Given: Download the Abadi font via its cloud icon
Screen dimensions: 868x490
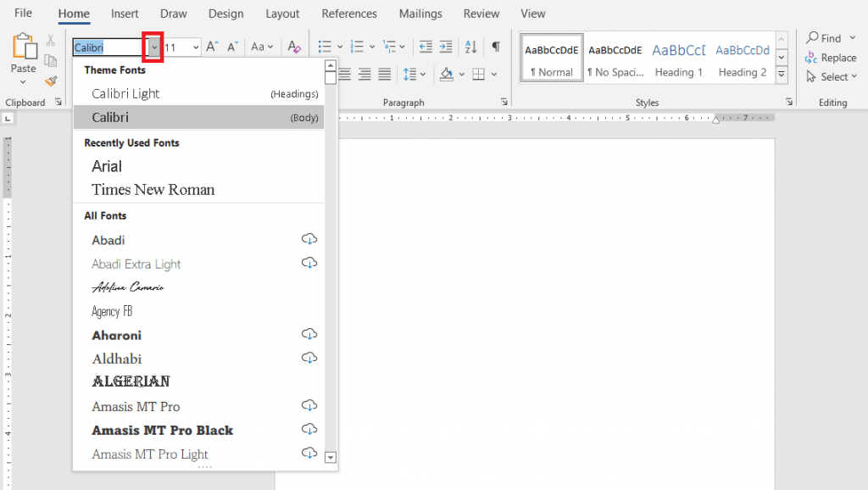Looking at the screenshot, I should (309, 238).
